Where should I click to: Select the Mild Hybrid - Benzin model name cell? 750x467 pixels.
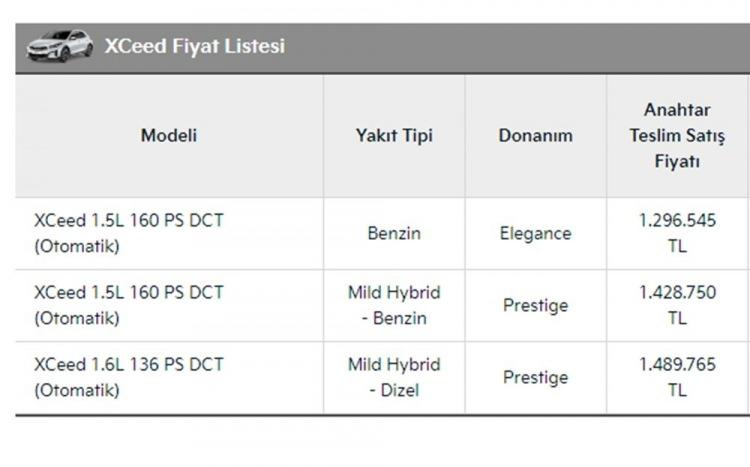[x=128, y=305]
